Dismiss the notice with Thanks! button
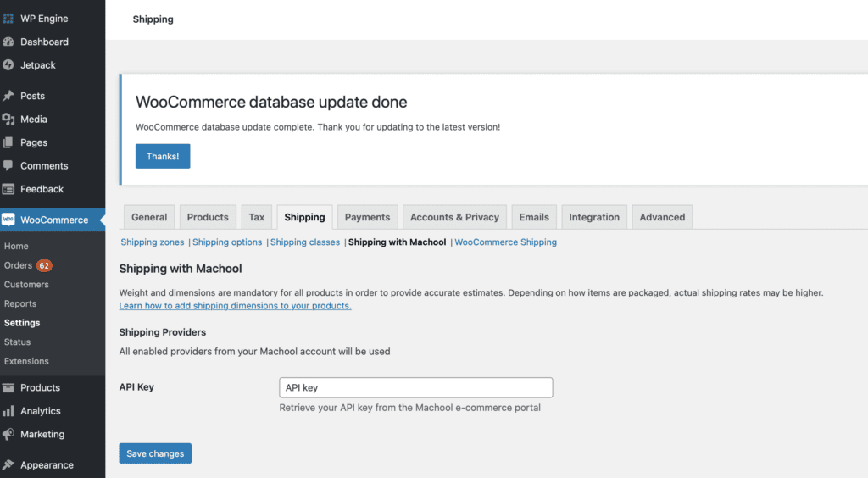The image size is (868, 478). [163, 156]
